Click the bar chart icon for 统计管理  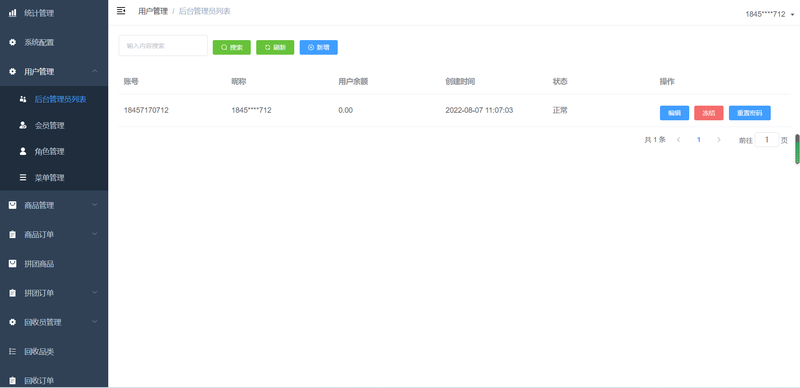pos(13,13)
